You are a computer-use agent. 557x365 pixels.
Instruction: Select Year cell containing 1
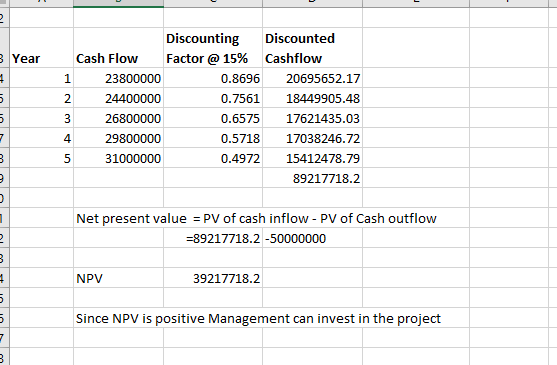pyautogui.click(x=41, y=78)
